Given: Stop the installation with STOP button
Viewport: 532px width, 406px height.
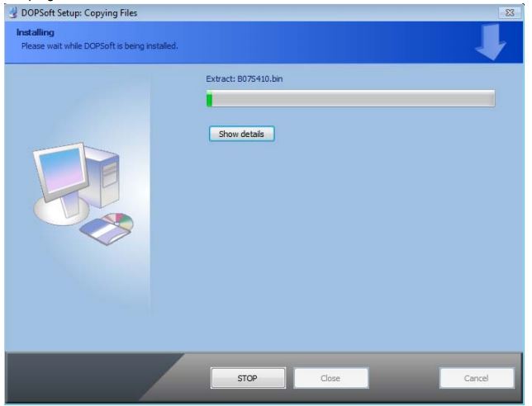Looking at the screenshot, I should [248, 378].
